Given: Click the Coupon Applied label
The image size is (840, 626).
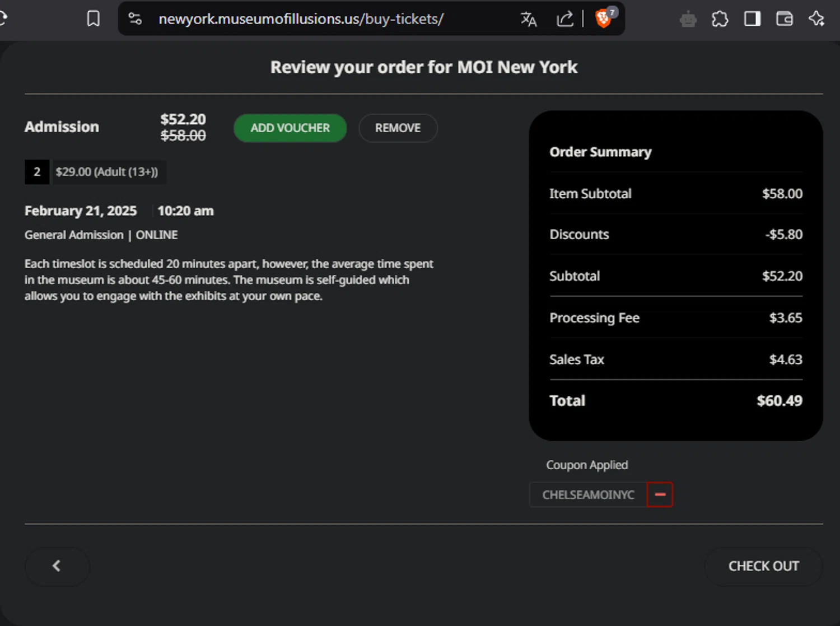Looking at the screenshot, I should (x=587, y=465).
